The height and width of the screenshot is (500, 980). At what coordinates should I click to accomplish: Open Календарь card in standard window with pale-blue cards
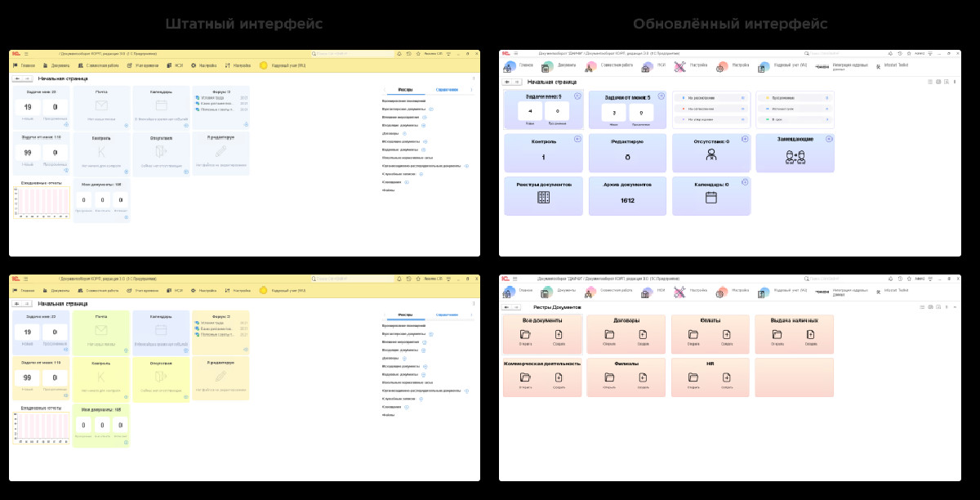[161, 109]
